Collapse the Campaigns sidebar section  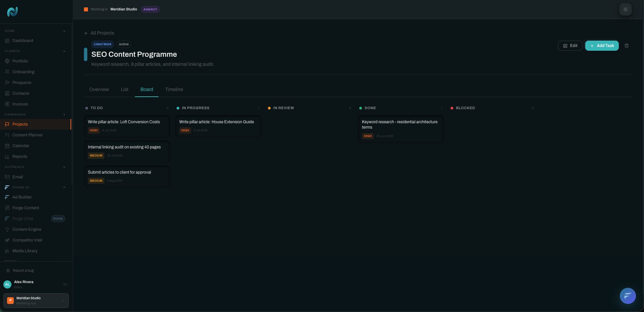pyautogui.click(x=64, y=115)
